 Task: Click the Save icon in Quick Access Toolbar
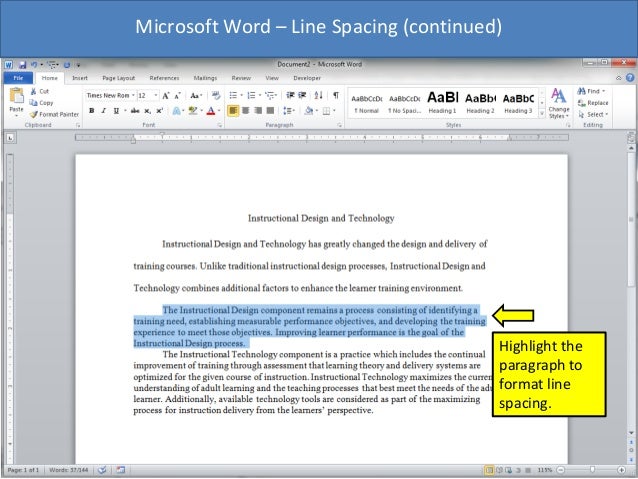[22, 65]
